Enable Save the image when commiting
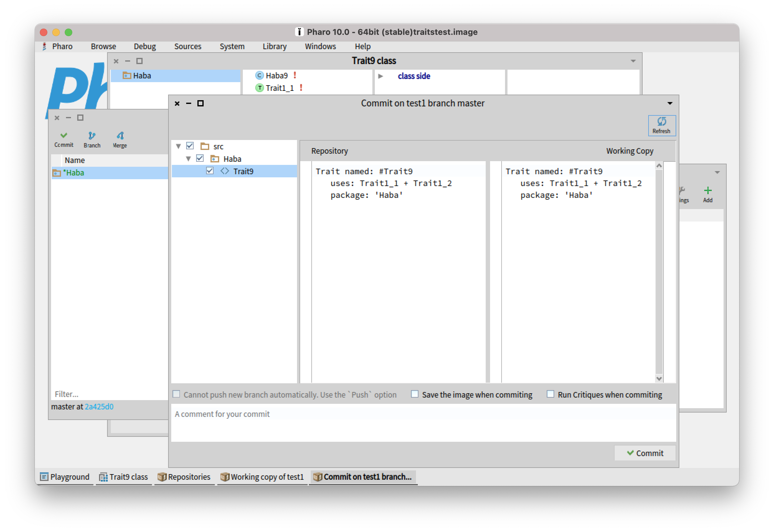Viewport: 774px width, 532px height. pos(415,394)
